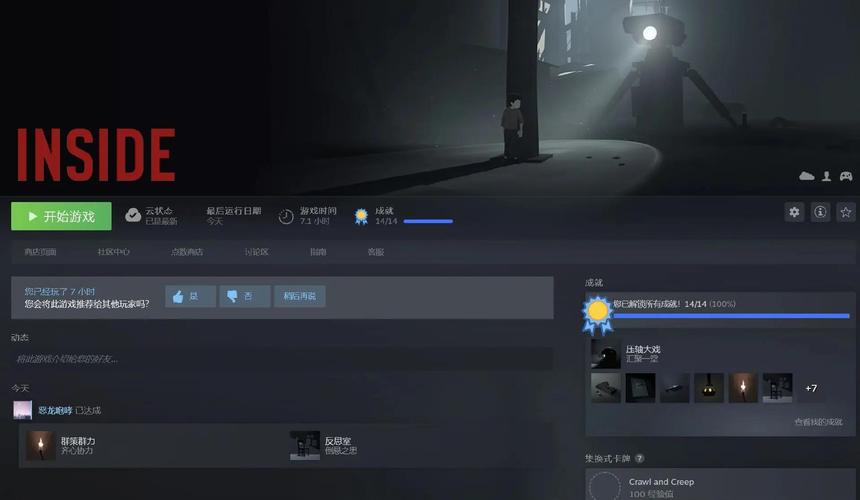
Task: Open game info via the circled i icon
Action: (x=820, y=212)
